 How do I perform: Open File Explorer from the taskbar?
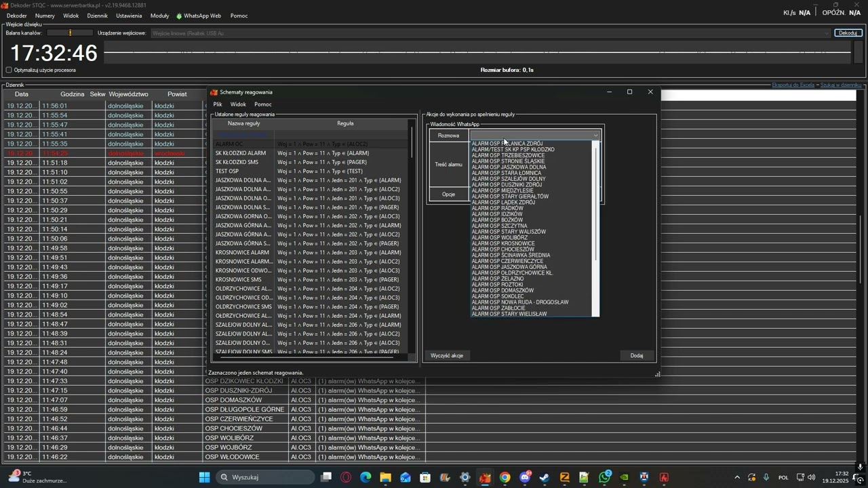(x=385, y=477)
